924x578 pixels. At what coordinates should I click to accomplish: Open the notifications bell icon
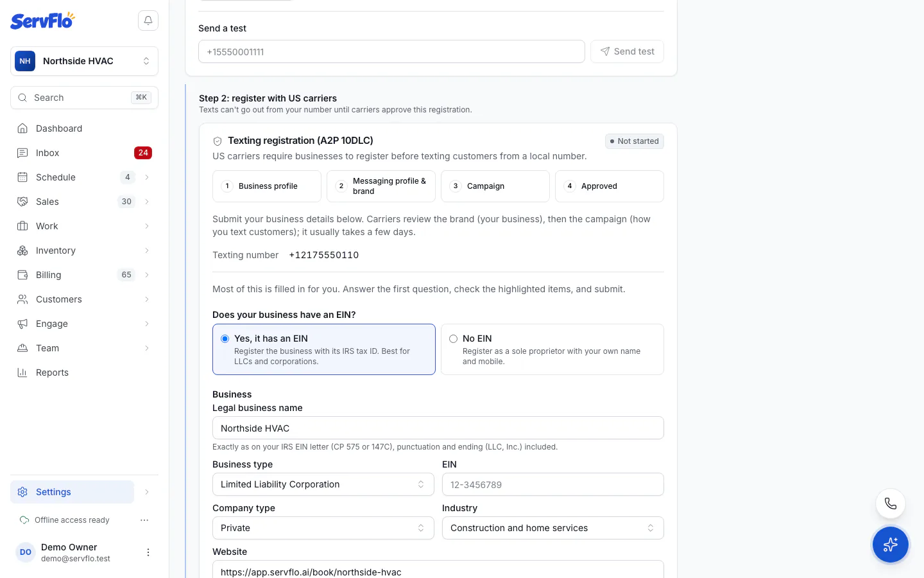[148, 21]
